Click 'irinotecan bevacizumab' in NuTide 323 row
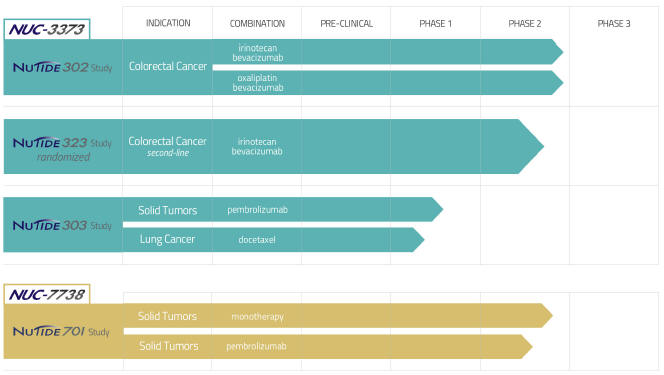 click(257, 146)
